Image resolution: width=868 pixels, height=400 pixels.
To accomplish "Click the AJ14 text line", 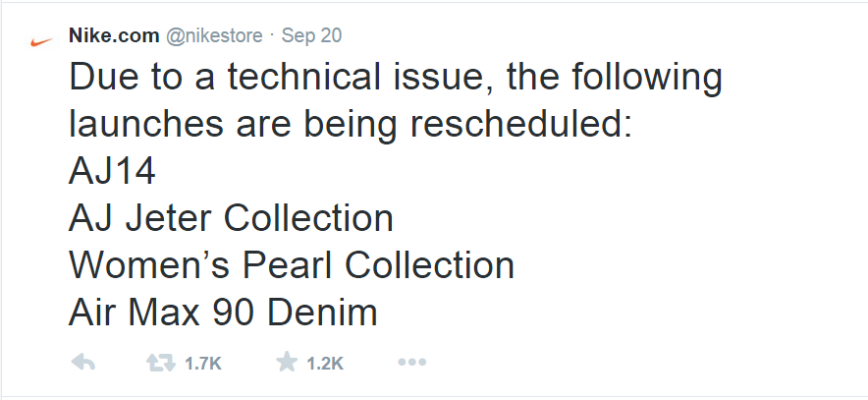I will pos(113,171).
